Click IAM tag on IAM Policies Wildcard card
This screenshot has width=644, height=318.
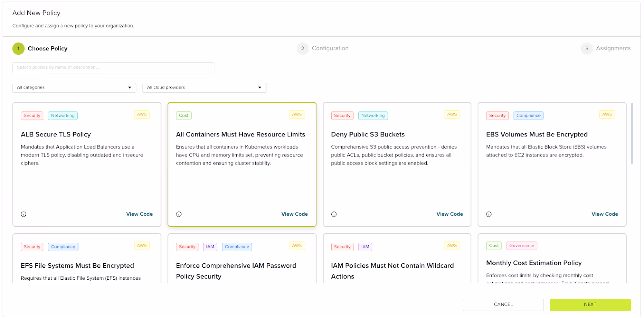(365, 247)
